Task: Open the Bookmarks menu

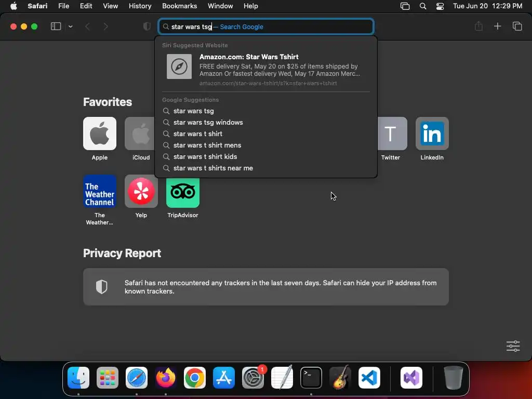Action: tap(179, 6)
